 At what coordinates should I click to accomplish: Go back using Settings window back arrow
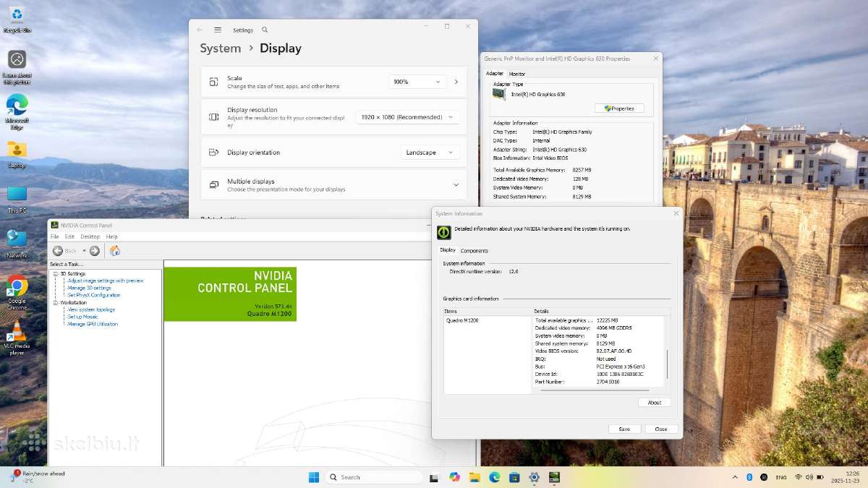pos(200,30)
